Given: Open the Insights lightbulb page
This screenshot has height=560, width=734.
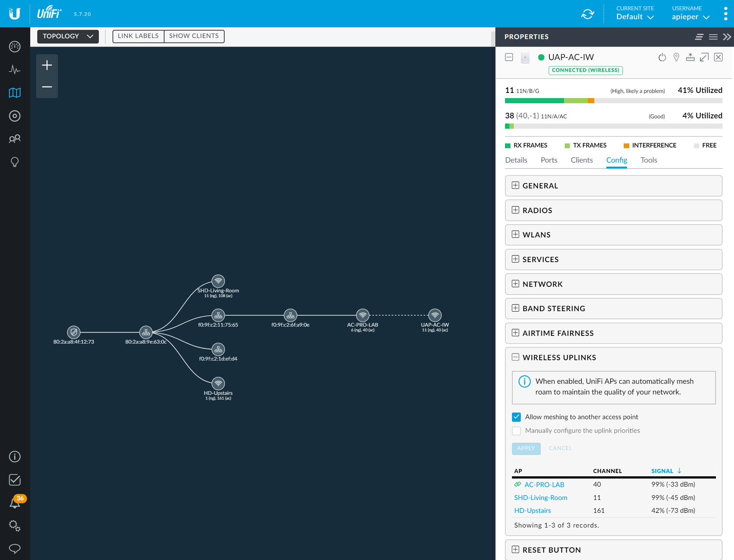Looking at the screenshot, I should coord(15,162).
